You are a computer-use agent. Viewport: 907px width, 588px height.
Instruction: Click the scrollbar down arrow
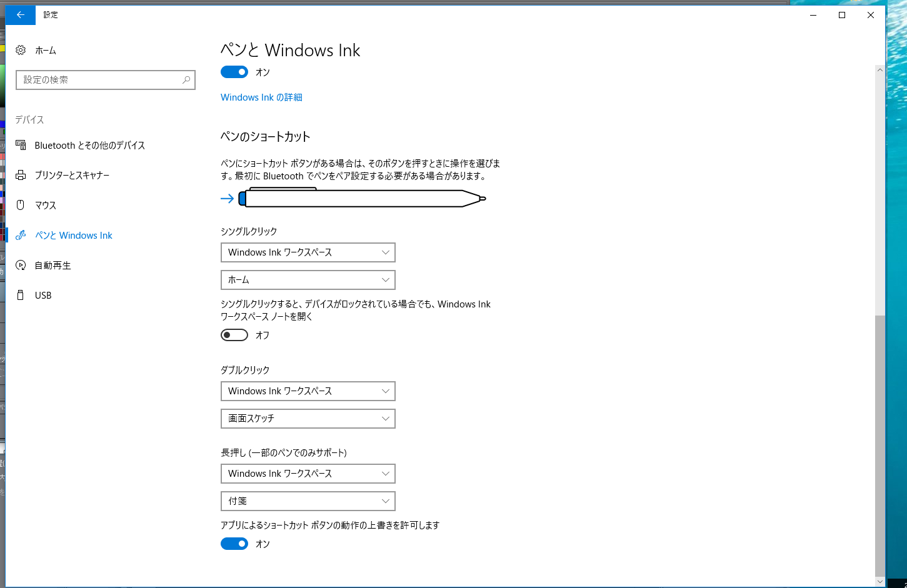click(880, 581)
